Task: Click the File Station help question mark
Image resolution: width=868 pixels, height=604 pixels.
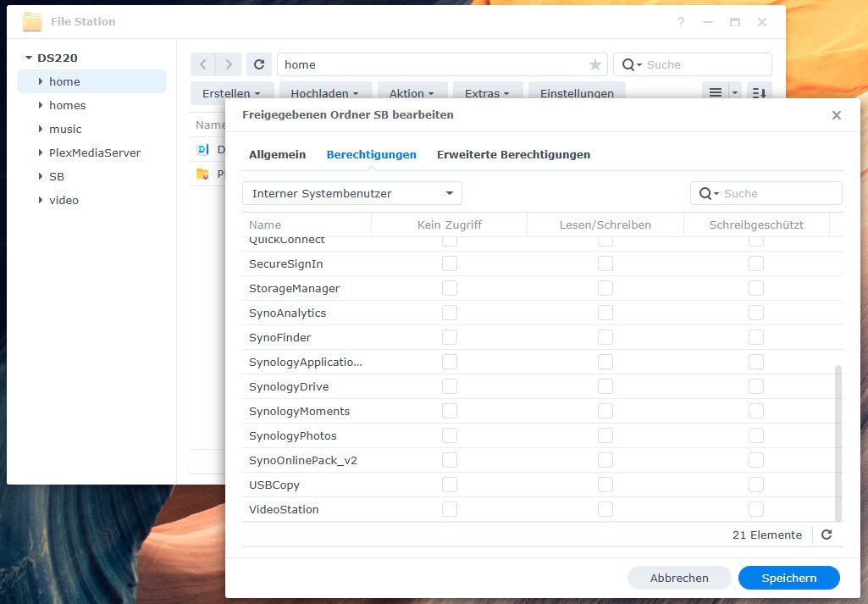Action: coord(681,22)
